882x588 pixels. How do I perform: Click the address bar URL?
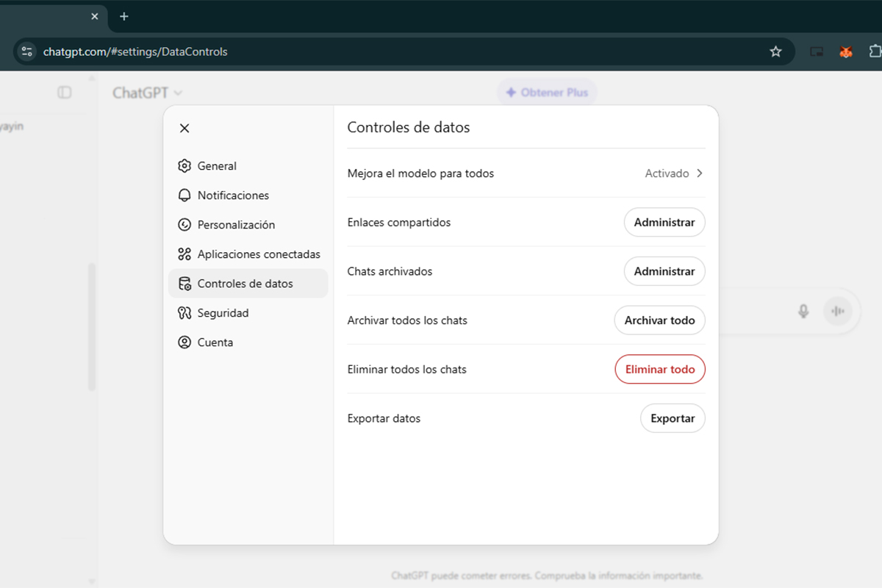point(135,51)
